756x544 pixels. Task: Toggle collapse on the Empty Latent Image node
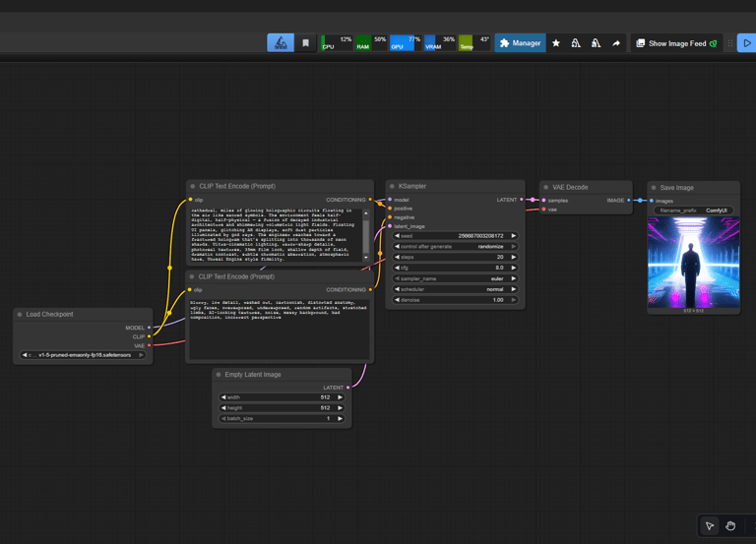pyautogui.click(x=220, y=374)
